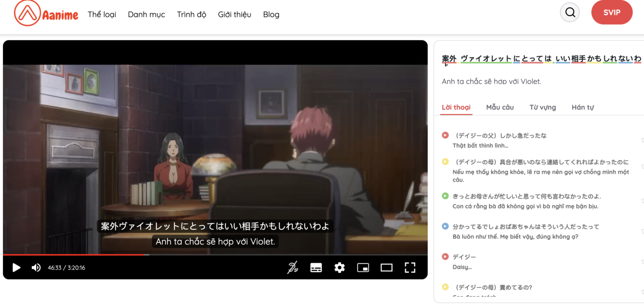
Task: Enter fullscreen mode
Action: [410, 267]
